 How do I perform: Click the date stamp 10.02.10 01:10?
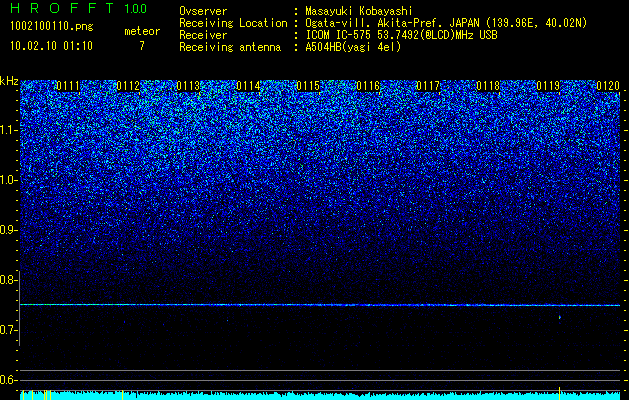(51, 46)
